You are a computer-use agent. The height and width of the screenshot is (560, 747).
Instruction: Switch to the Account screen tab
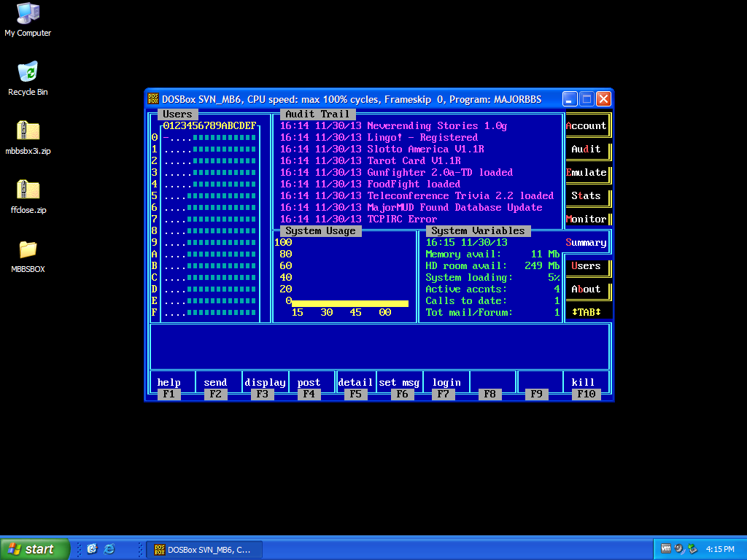[x=587, y=126]
